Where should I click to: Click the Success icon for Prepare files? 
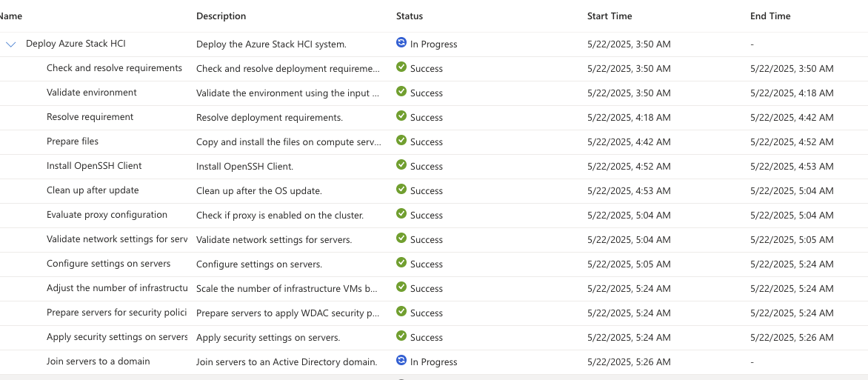tap(401, 139)
